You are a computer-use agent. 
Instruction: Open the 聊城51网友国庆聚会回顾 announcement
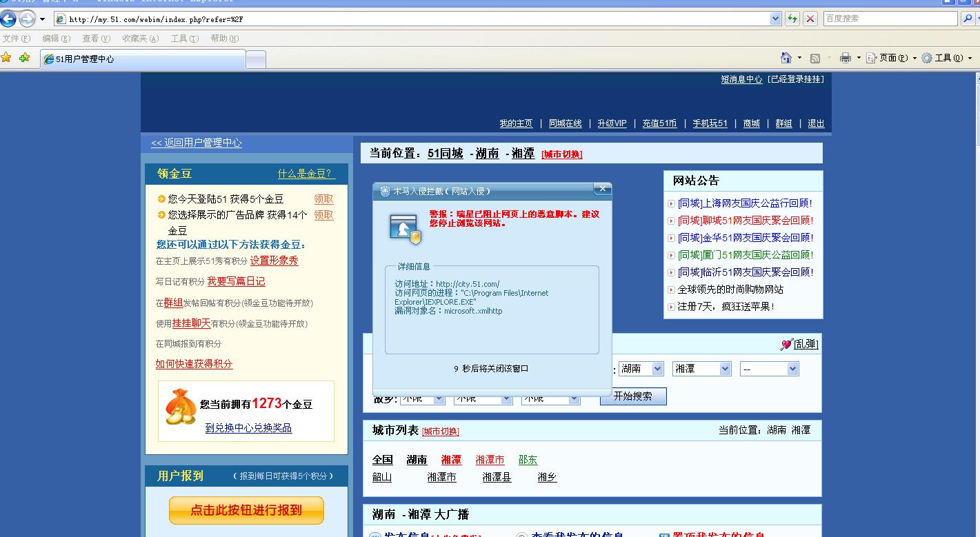(x=746, y=221)
